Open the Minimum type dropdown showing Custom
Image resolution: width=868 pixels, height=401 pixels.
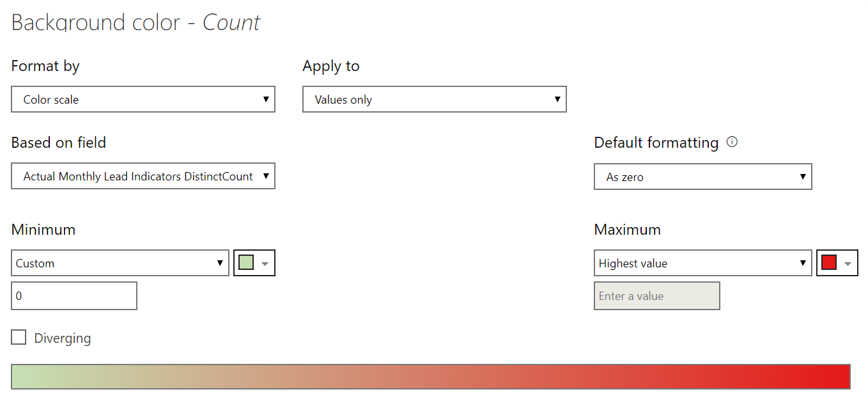[120, 263]
